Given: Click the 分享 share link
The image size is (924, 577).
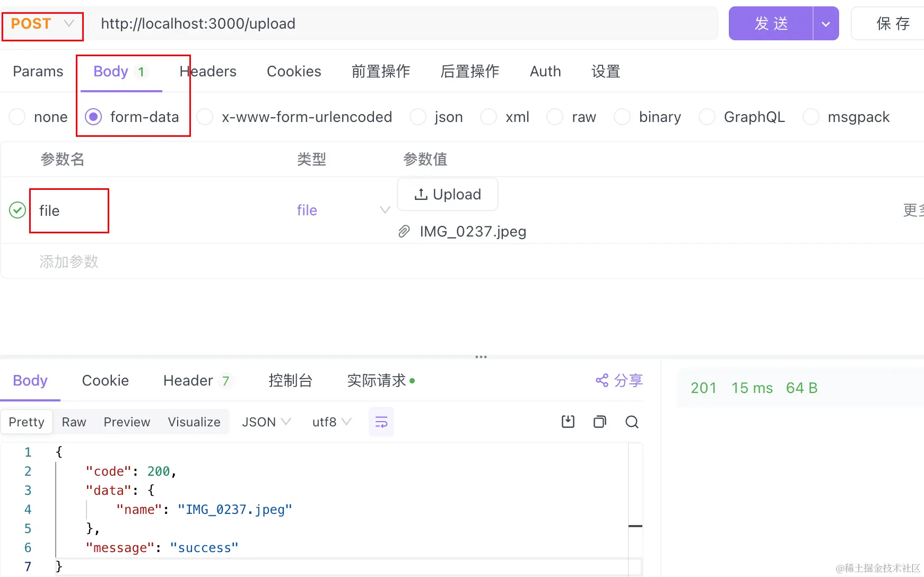Looking at the screenshot, I should (619, 380).
